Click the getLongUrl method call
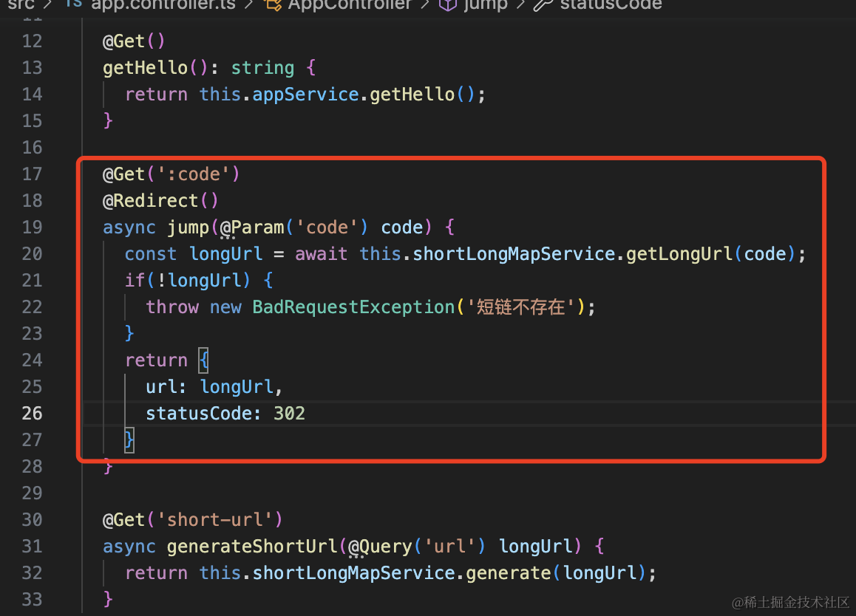The image size is (856, 616). 679,253
